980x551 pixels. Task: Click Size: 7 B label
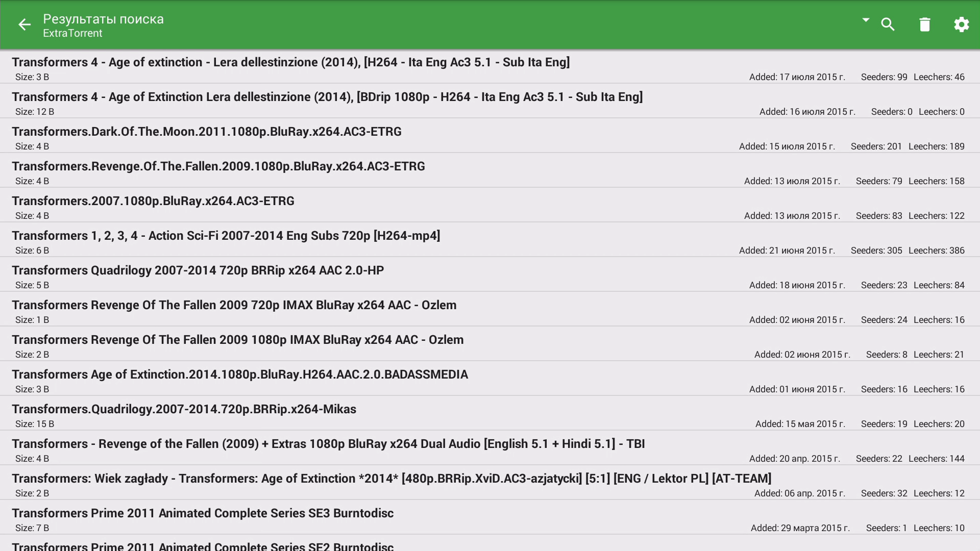point(32,528)
